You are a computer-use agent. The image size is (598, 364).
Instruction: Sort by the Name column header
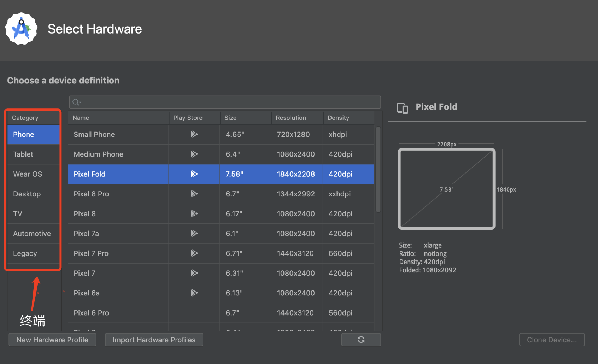(118, 118)
